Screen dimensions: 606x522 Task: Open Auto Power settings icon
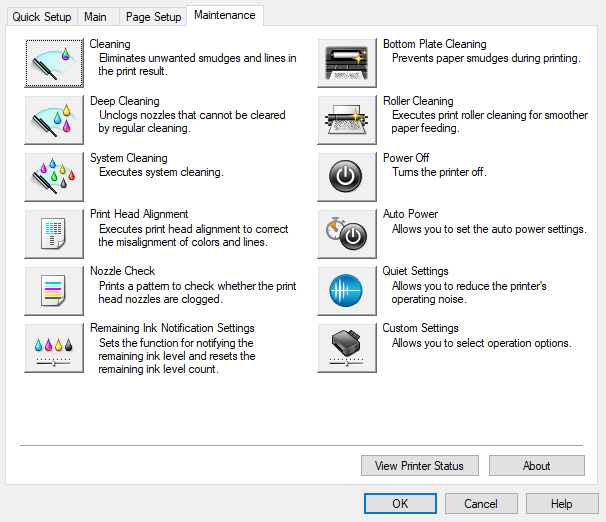pos(347,234)
